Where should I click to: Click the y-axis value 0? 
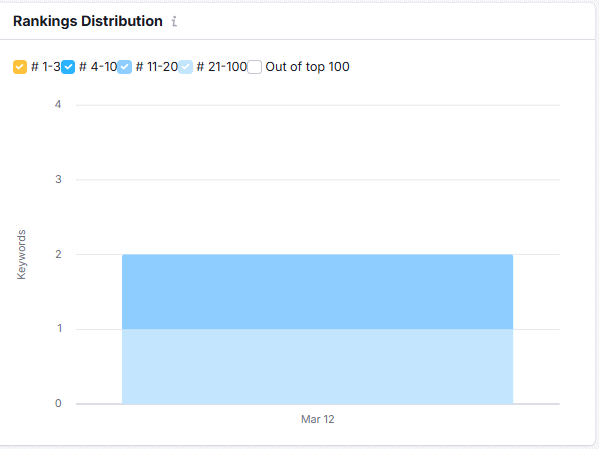point(58,403)
